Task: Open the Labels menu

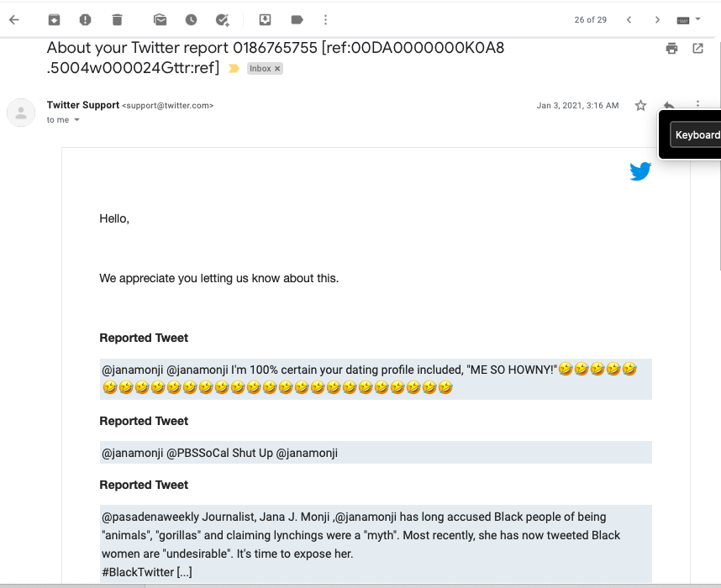Action: 296,19
